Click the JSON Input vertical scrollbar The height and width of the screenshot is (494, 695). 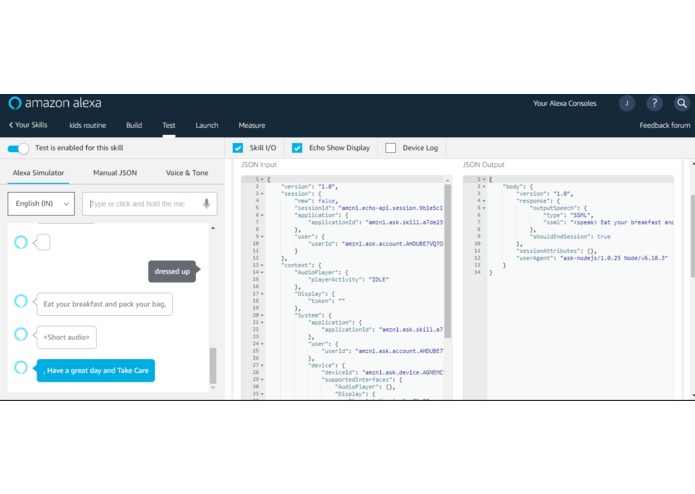(x=448, y=261)
